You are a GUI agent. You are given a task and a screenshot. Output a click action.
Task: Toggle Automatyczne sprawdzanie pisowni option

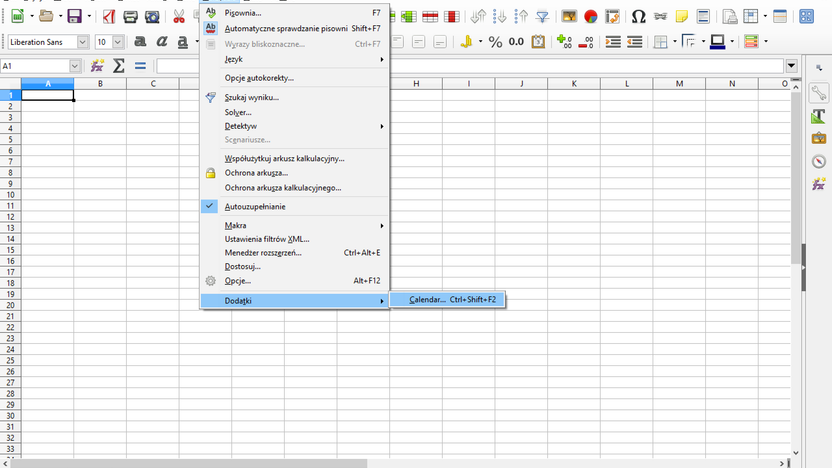coord(294,28)
